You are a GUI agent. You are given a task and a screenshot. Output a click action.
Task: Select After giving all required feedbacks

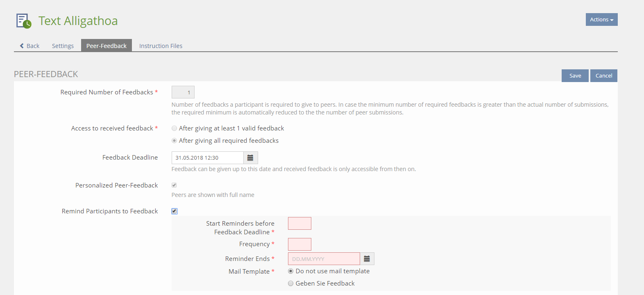(x=175, y=141)
